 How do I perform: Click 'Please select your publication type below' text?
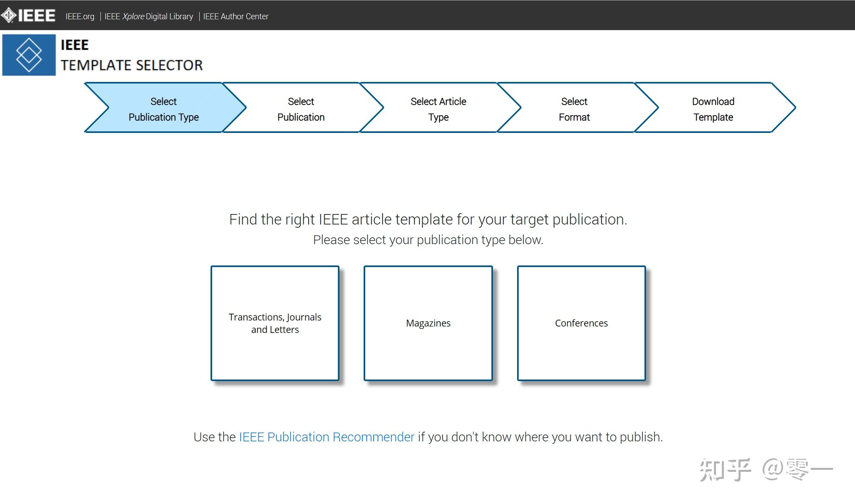pos(428,240)
